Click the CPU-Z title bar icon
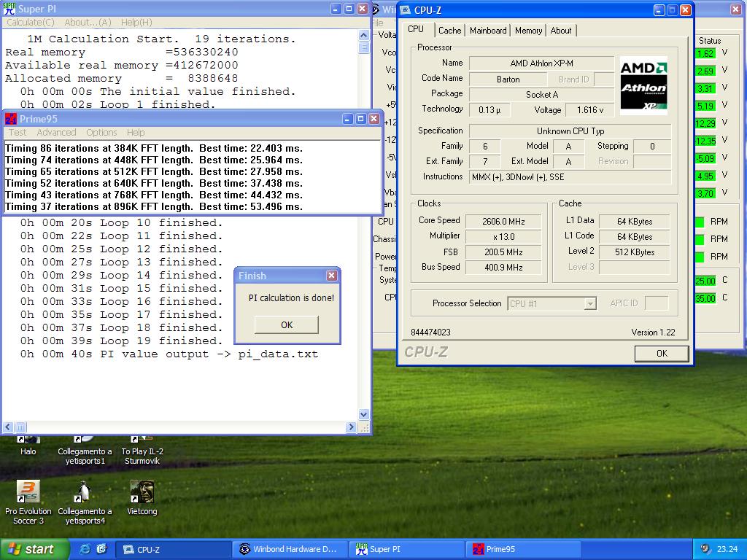747x560 pixels. coord(406,10)
